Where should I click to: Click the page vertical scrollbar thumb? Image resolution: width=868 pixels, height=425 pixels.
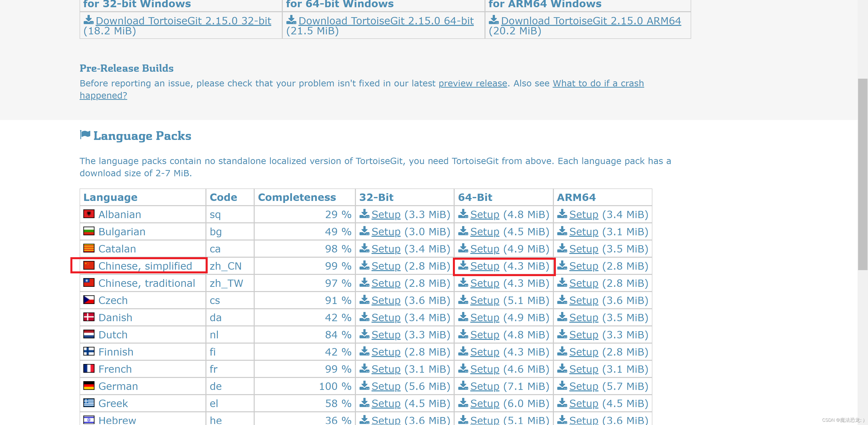[863, 174]
